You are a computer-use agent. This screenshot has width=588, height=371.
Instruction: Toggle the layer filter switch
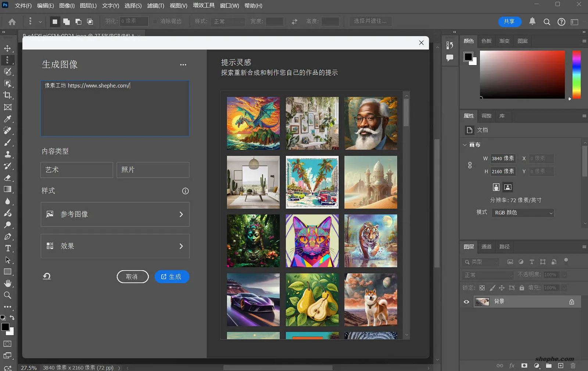pyautogui.click(x=566, y=261)
